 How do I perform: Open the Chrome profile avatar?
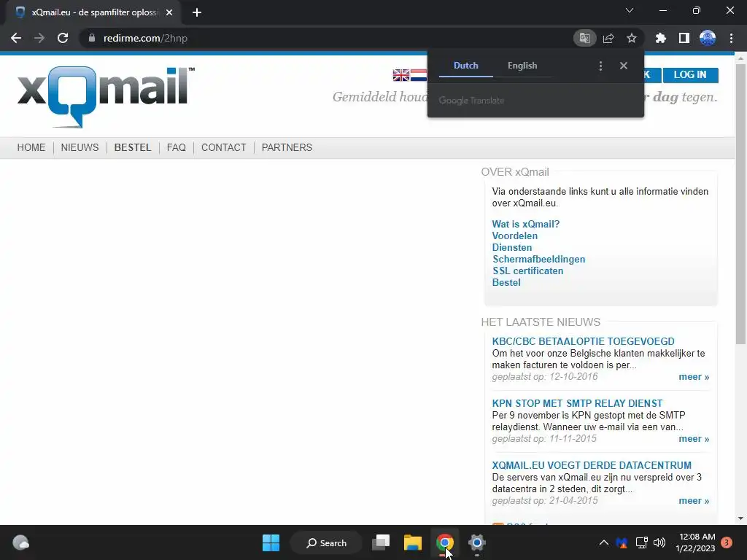[x=708, y=38]
